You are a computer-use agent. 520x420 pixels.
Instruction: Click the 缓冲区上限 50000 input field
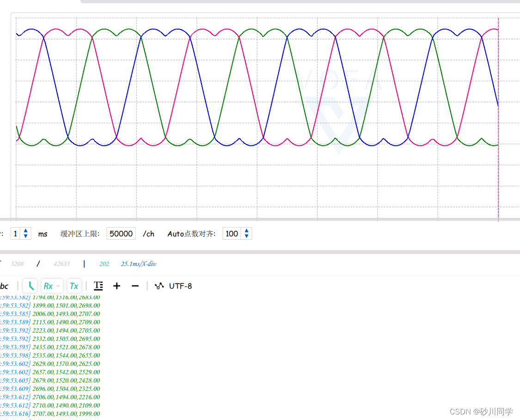point(121,234)
